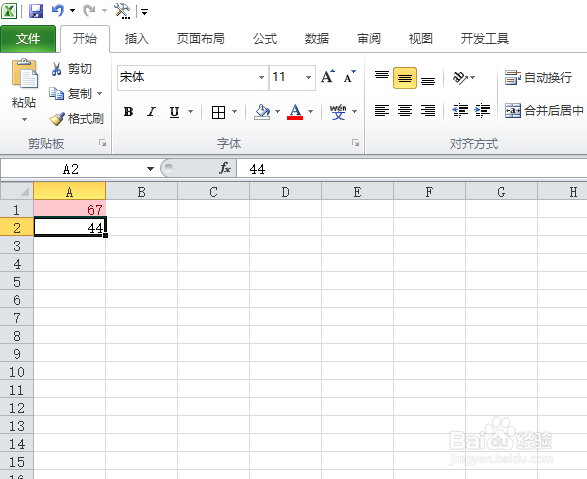This screenshot has width=587, height=479.
Task: Click the Redo arrow icon
Action: tap(89, 11)
